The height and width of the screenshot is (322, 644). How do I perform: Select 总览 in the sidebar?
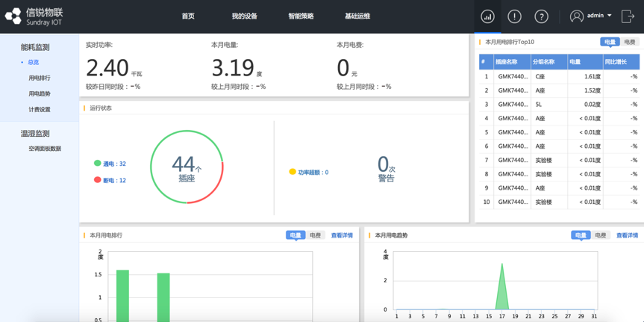[34, 63]
